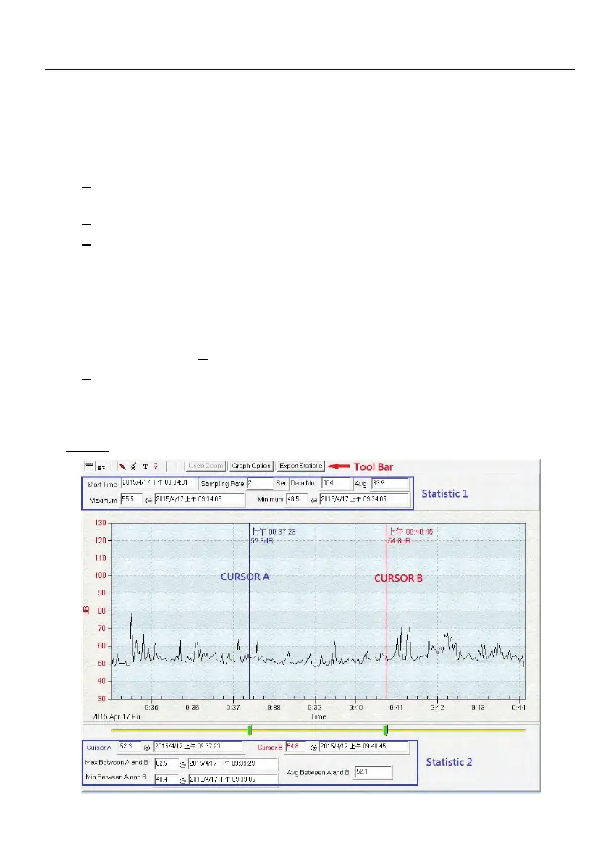Click the 9:40 time axis label
Screen dimensions: 616x862
click(x=355, y=708)
